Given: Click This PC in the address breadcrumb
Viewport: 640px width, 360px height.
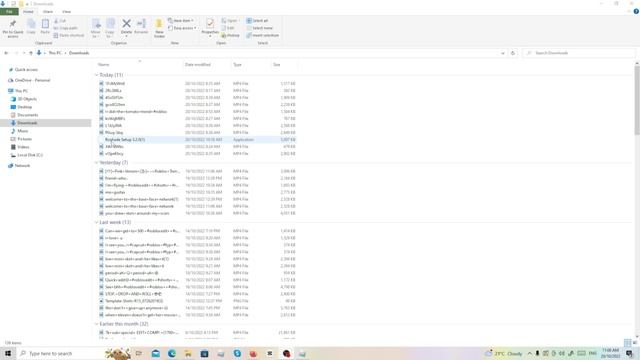Looking at the screenshot, I should click(x=55, y=53).
